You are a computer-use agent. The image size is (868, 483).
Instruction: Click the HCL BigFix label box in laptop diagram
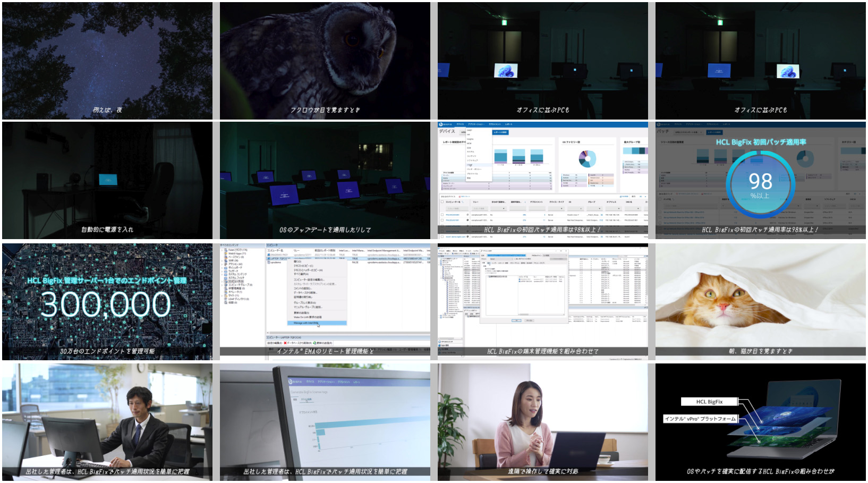pos(710,402)
